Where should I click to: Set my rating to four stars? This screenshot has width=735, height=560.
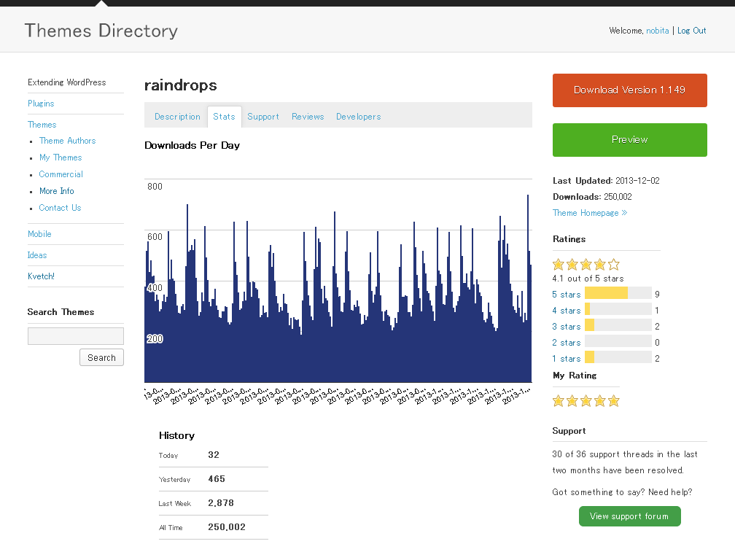pyautogui.click(x=599, y=400)
